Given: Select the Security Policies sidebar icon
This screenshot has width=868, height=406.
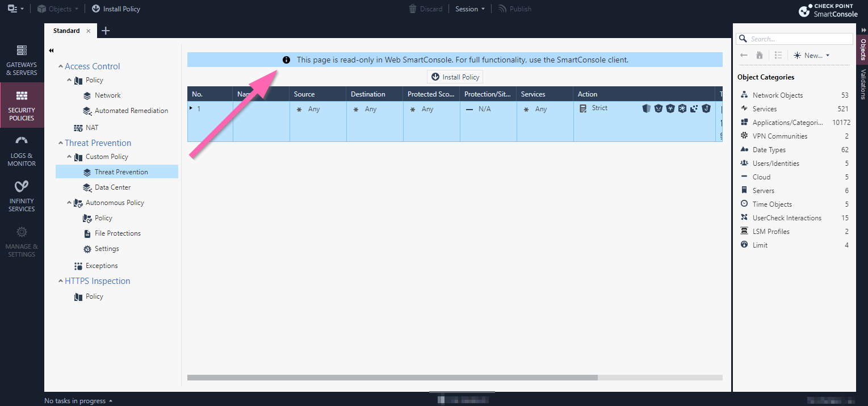Looking at the screenshot, I should [x=22, y=105].
